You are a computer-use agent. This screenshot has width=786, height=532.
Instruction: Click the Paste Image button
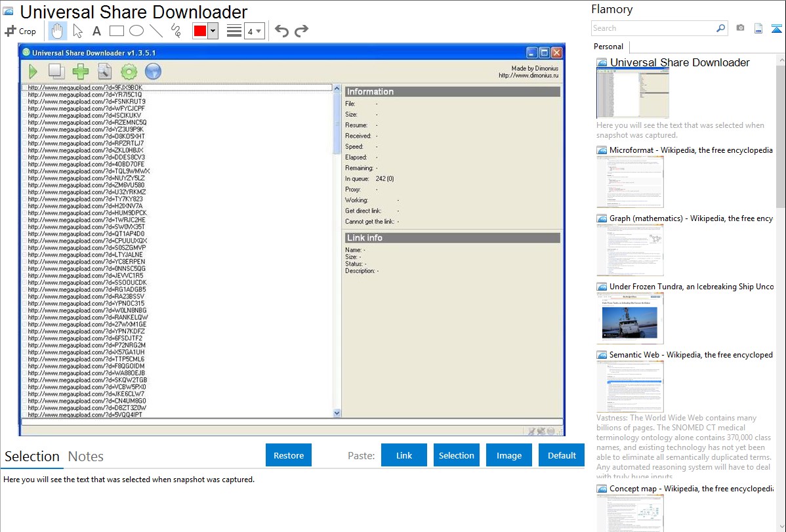(x=508, y=455)
